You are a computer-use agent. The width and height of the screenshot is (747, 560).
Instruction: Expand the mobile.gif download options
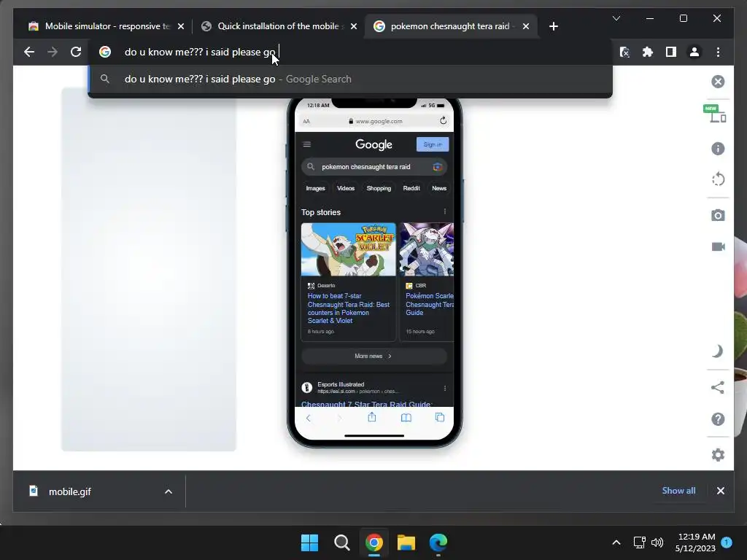(x=169, y=491)
